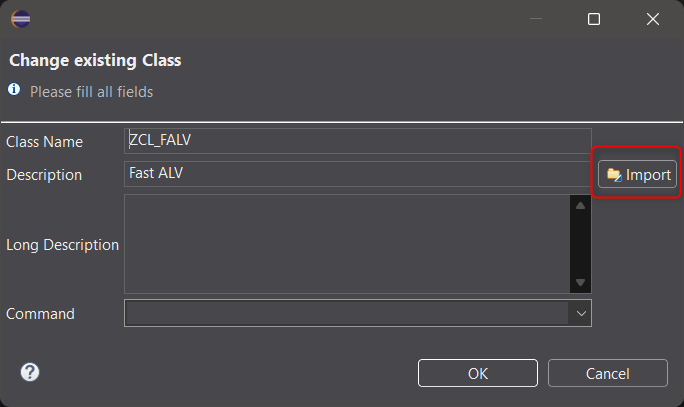Click the Eclipse logo in the title bar
This screenshot has height=407, width=684.
21,19
